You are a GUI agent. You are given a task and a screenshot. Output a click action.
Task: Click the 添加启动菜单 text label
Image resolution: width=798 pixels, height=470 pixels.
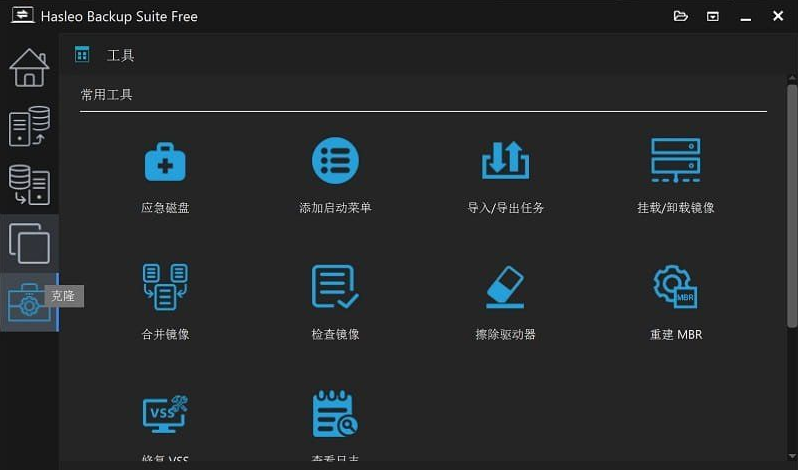point(335,208)
